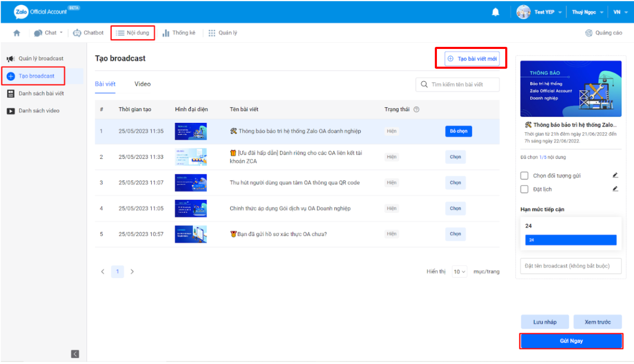Click the Đặt tên broadcast input field
Image resolution: width=634 pixels, height=364 pixels.
click(571, 266)
